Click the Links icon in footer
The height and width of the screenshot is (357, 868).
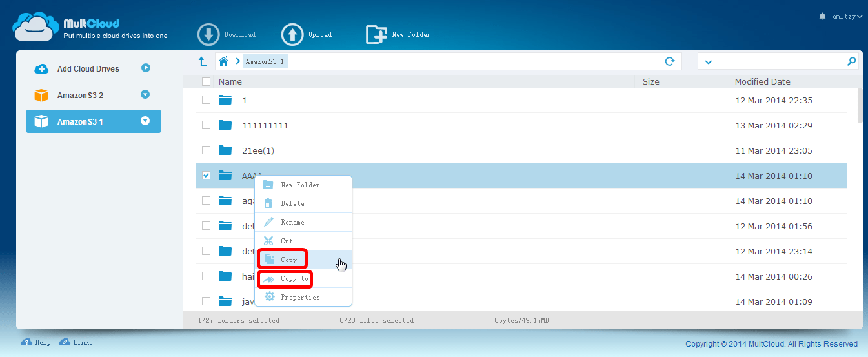click(65, 342)
